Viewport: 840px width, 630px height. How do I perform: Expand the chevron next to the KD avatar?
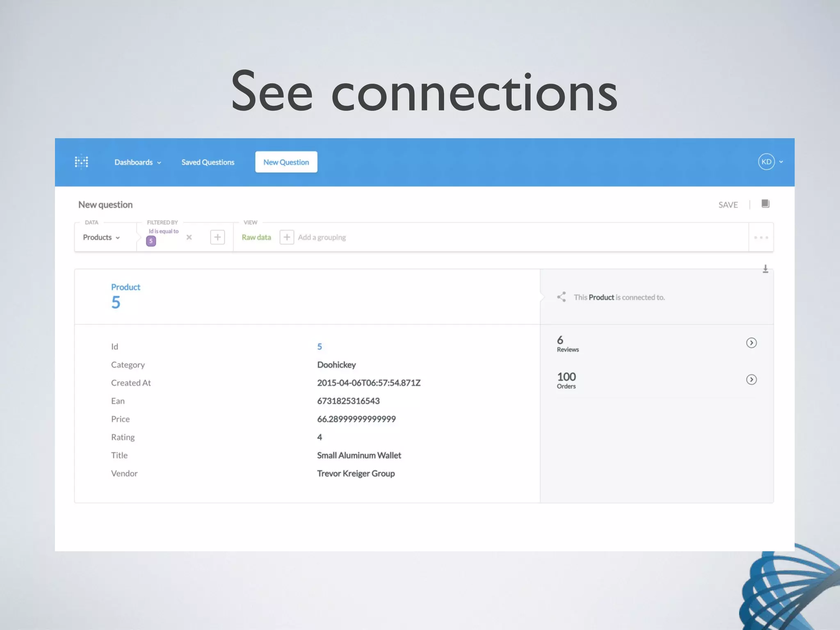pyautogui.click(x=781, y=162)
